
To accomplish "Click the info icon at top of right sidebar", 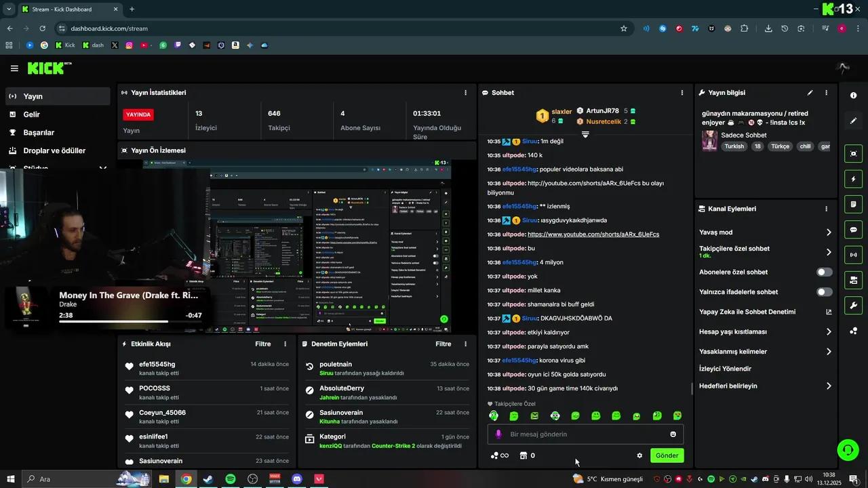I will [x=853, y=96].
